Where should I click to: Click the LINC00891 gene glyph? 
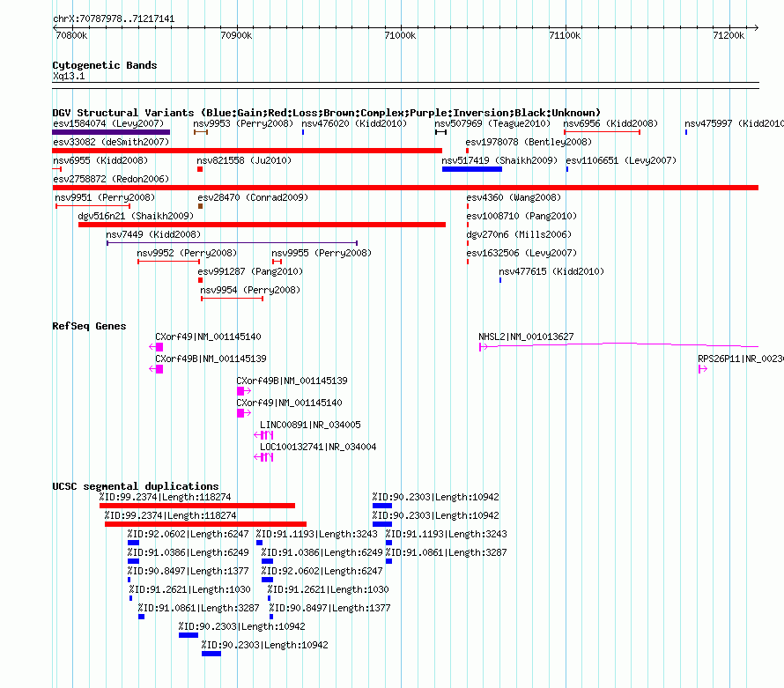point(263,435)
